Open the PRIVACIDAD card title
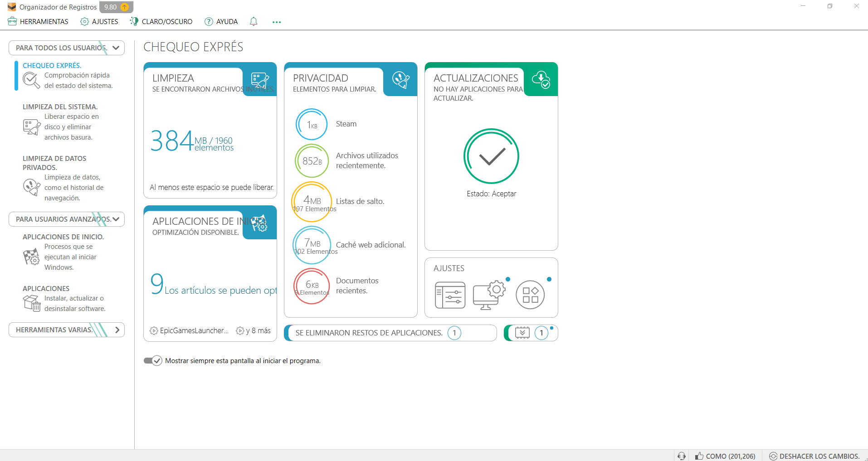868x461 pixels. click(321, 78)
